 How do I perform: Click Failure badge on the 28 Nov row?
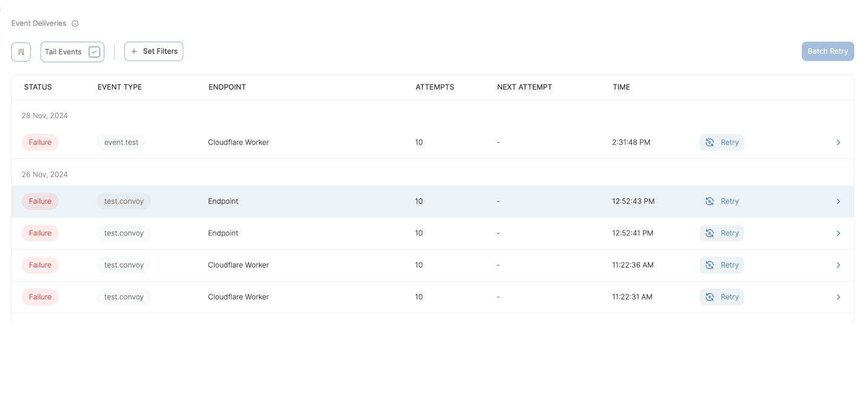[x=40, y=143]
